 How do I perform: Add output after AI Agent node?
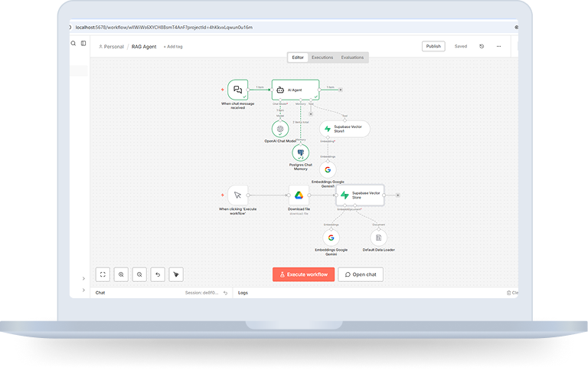(341, 90)
